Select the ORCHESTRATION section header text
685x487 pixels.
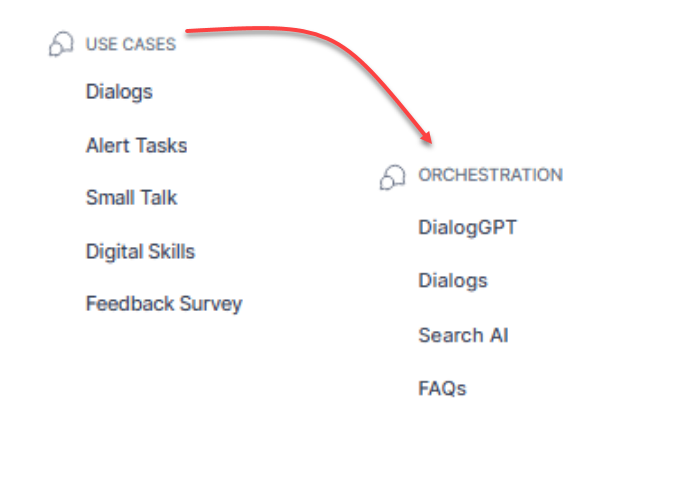490,175
